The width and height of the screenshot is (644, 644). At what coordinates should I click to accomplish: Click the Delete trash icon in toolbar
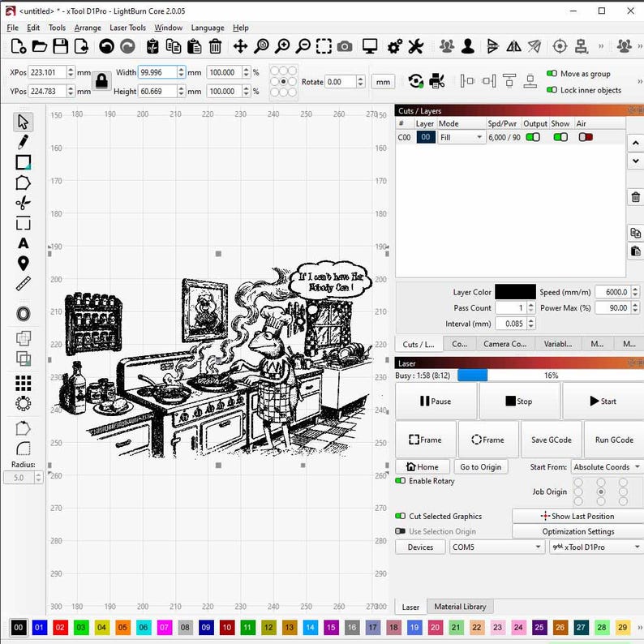click(x=215, y=46)
